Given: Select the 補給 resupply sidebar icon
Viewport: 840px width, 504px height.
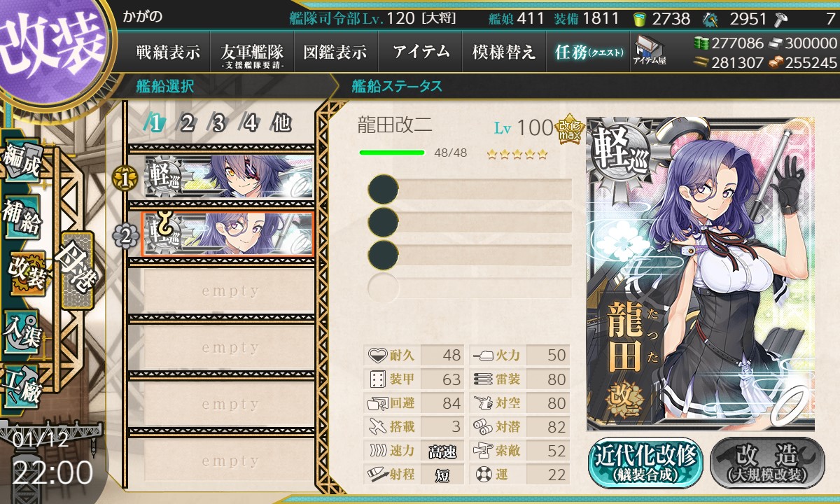Looking at the screenshot, I should click(21, 218).
